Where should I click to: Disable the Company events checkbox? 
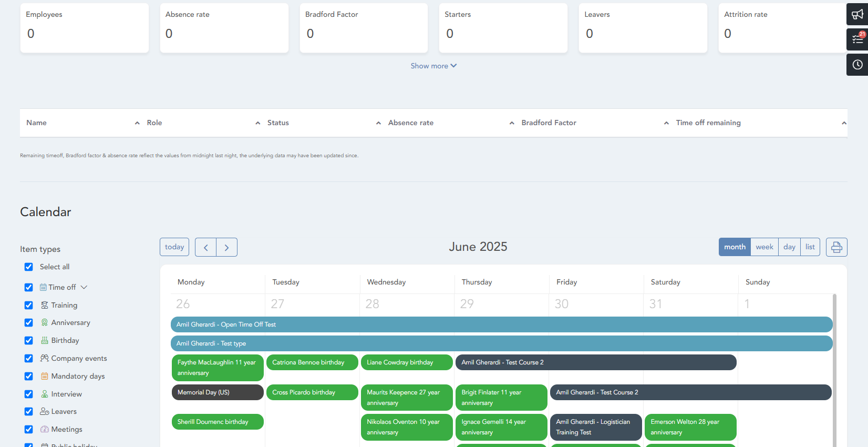click(29, 359)
